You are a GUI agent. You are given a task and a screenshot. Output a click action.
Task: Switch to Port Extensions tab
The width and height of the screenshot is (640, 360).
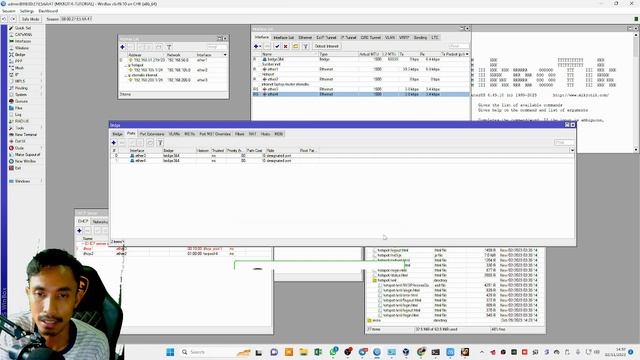pyautogui.click(x=152, y=134)
